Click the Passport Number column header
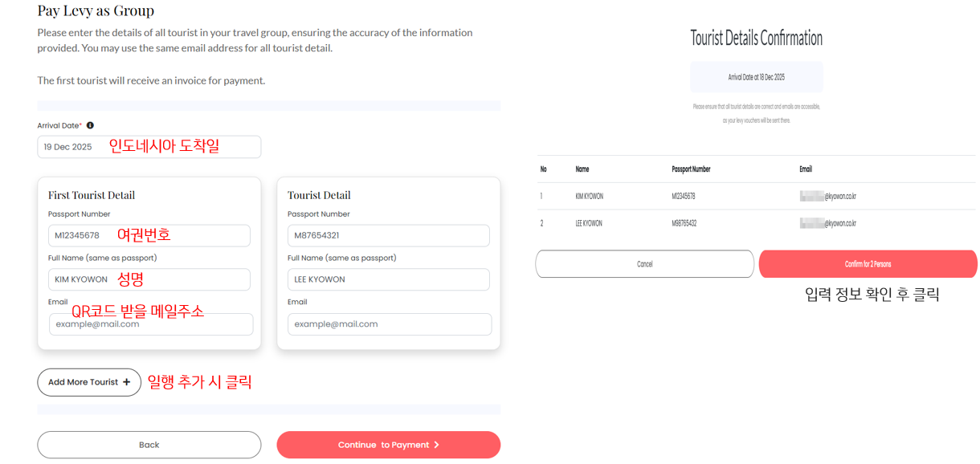 [691, 169]
